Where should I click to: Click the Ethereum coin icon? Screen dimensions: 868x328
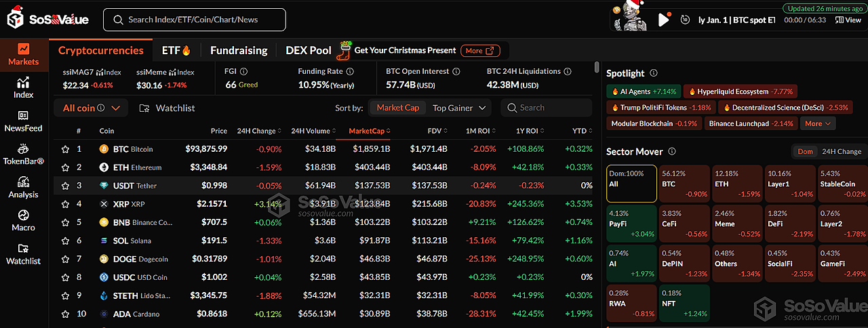[x=104, y=167]
